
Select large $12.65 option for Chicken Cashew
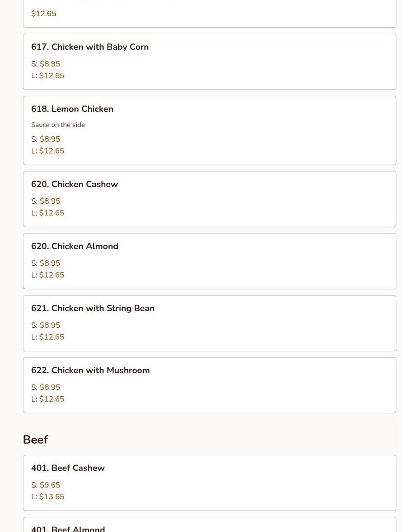(52, 213)
